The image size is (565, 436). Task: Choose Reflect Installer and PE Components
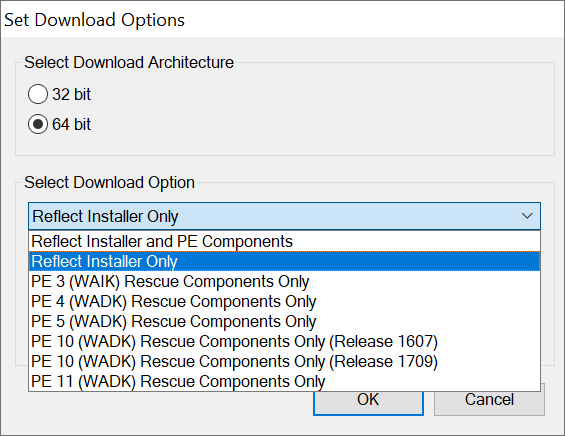(284, 241)
